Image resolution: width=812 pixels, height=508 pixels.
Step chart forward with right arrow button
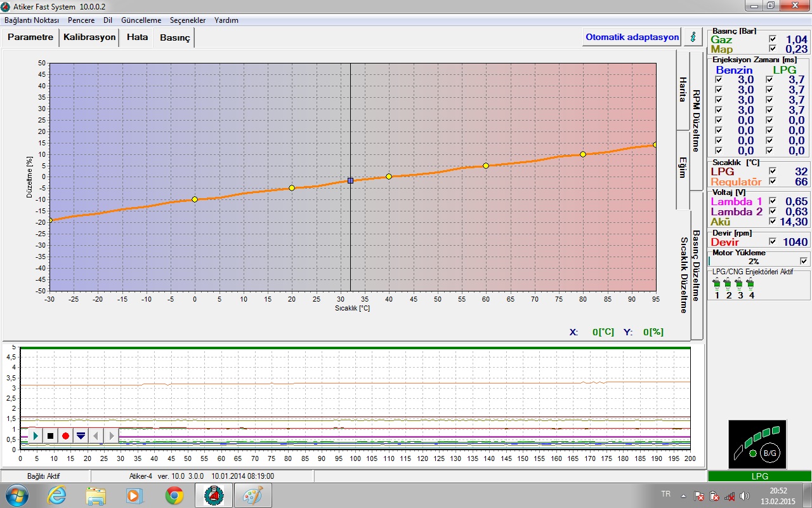(111, 436)
